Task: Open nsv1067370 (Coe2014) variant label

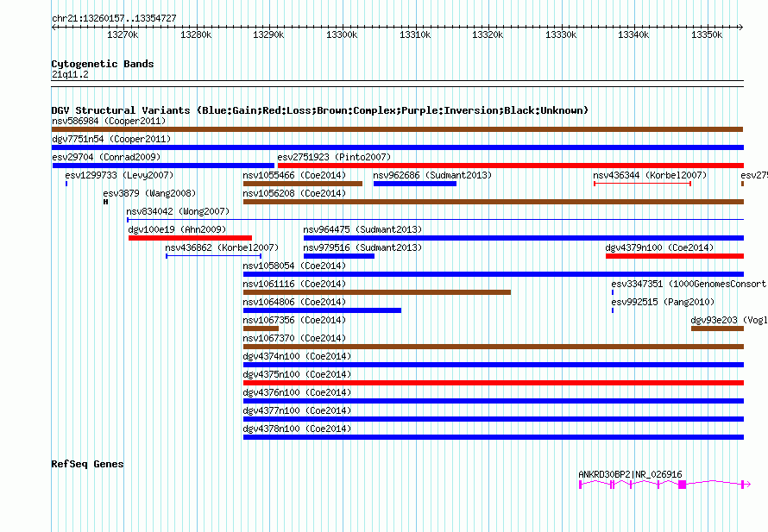Action: [294, 338]
